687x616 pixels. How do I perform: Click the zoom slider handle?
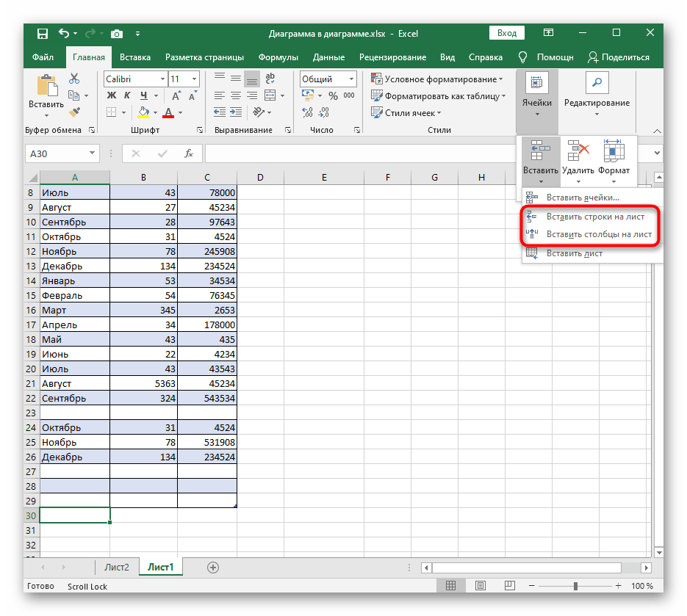576,586
